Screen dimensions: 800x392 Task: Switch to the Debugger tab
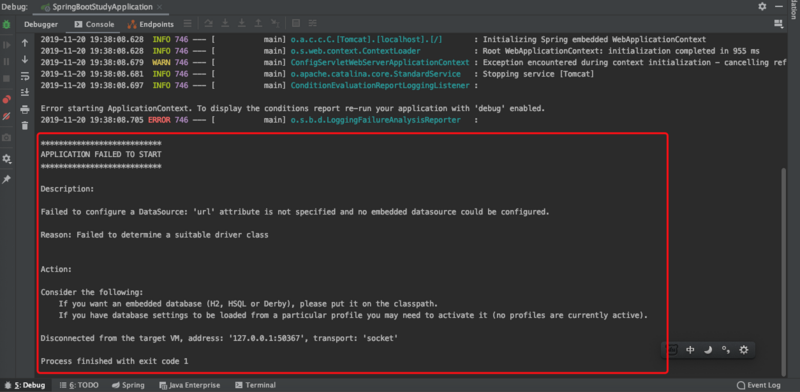point(41,24)
